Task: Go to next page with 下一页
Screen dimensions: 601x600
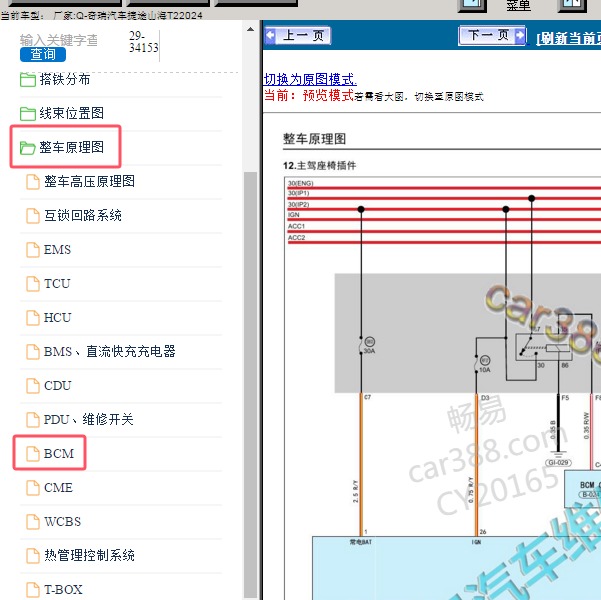Action: coord(492,36)
